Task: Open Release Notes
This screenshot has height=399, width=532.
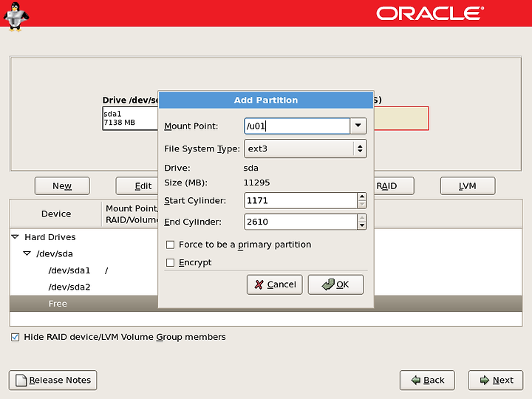Action: click(53, 380)
